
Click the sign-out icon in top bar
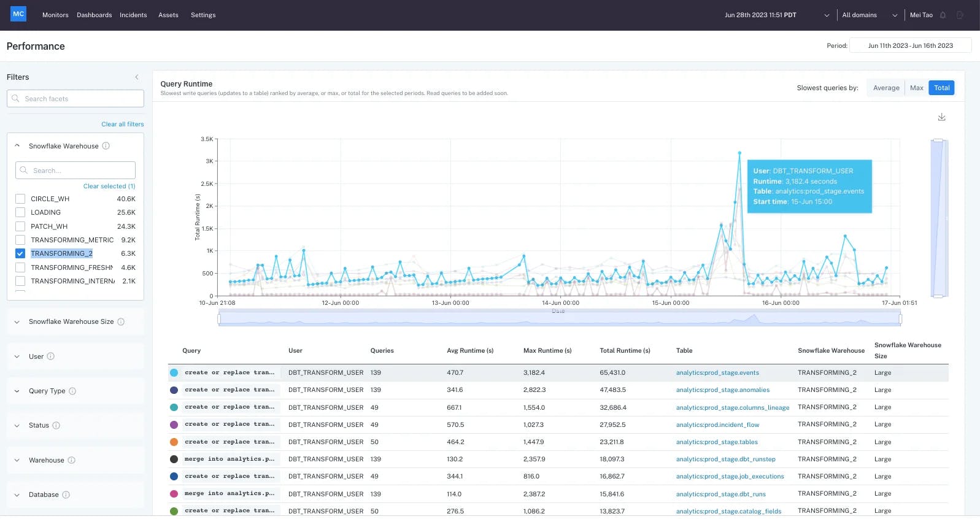point(960,15)
